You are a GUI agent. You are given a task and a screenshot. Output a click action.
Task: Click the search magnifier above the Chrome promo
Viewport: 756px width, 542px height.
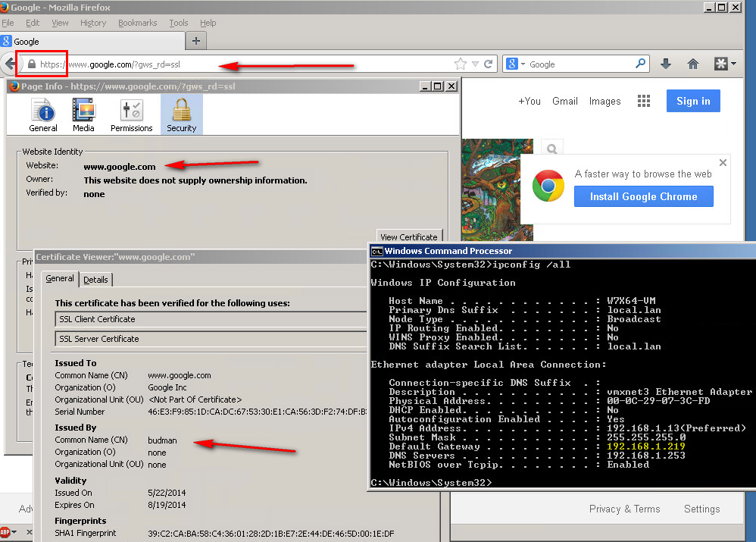(x=552, y=149)
